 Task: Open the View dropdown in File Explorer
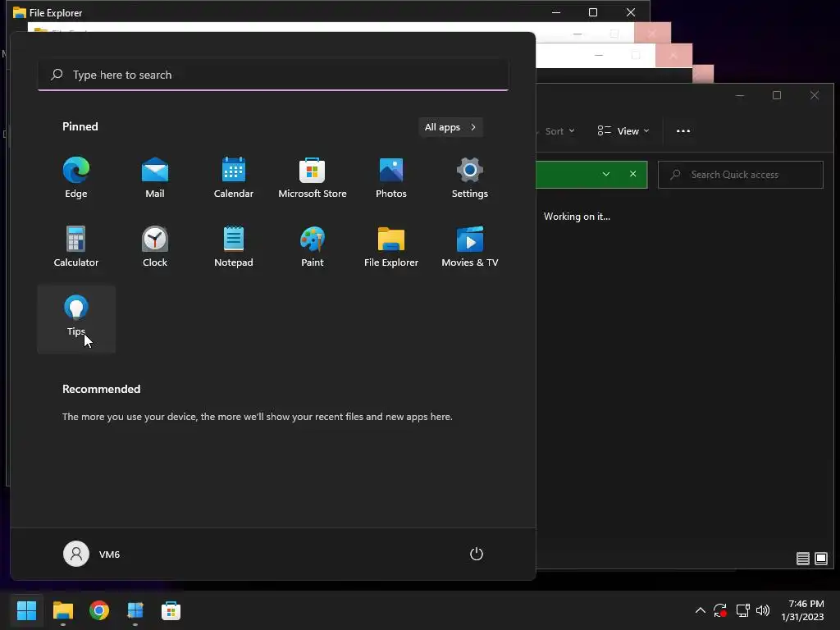[623, 131]
